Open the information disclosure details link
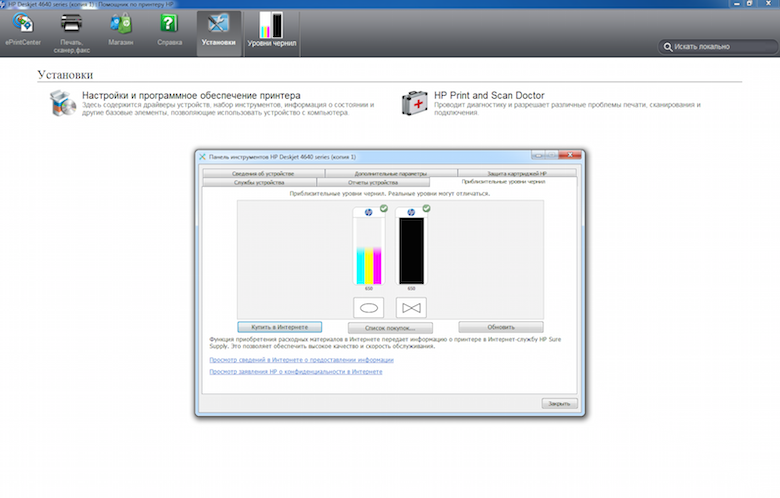Viewport: 780px width, 498px height. 301,360
